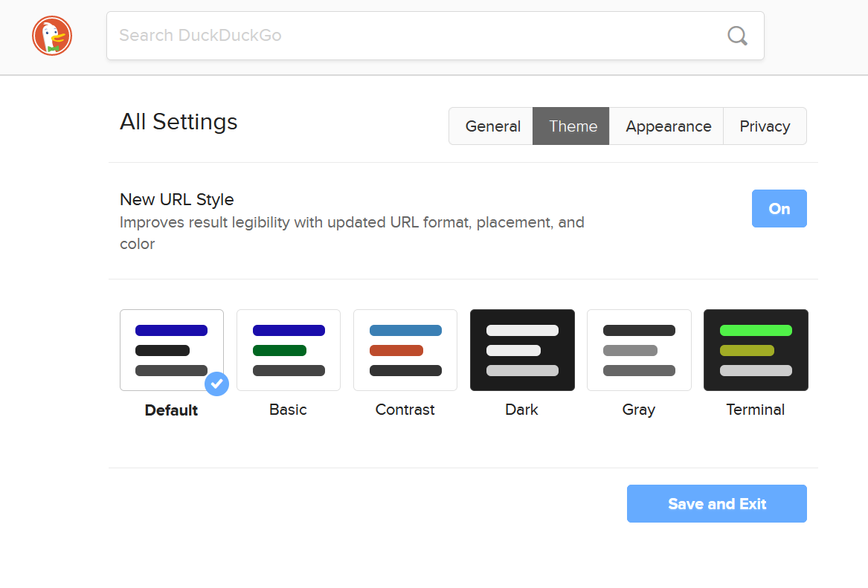The width and height of the screenshot is (868, 588).
Task: Click the blue checkmark on Default theme
Action: coord(216,384)
